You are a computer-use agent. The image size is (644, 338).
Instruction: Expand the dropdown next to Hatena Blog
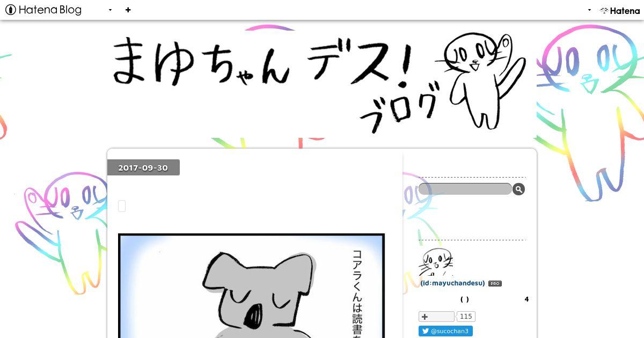[x=110, y=10]
